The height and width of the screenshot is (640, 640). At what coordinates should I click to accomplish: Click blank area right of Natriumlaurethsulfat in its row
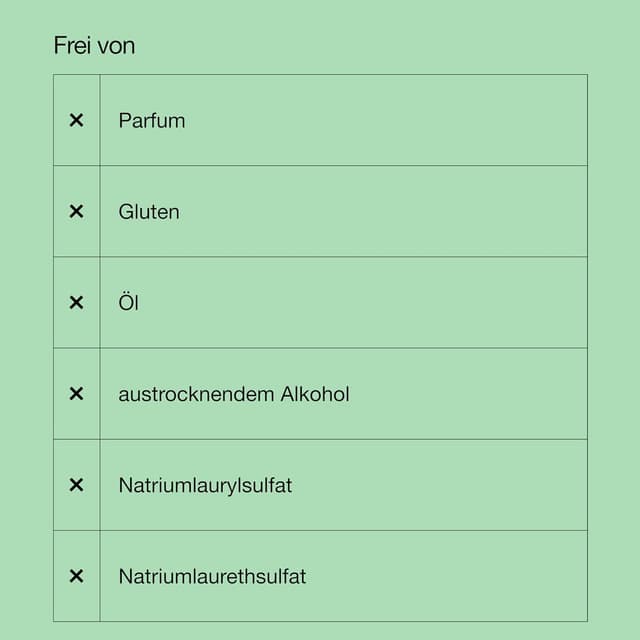[450, 576]
